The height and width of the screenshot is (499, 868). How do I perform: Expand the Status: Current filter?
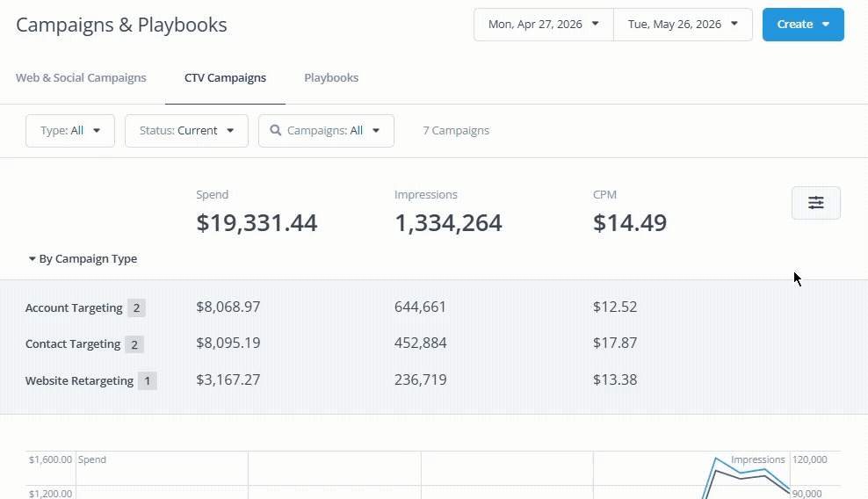point(186,131)
